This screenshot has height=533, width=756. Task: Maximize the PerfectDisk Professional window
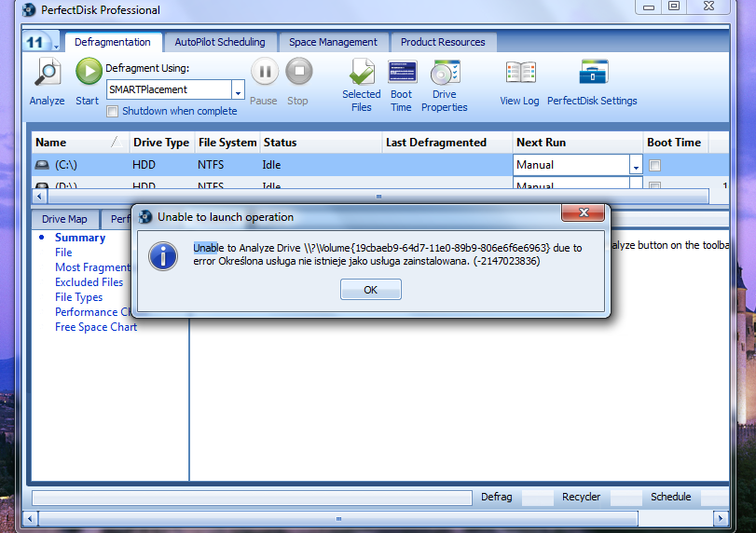(674, 6)
